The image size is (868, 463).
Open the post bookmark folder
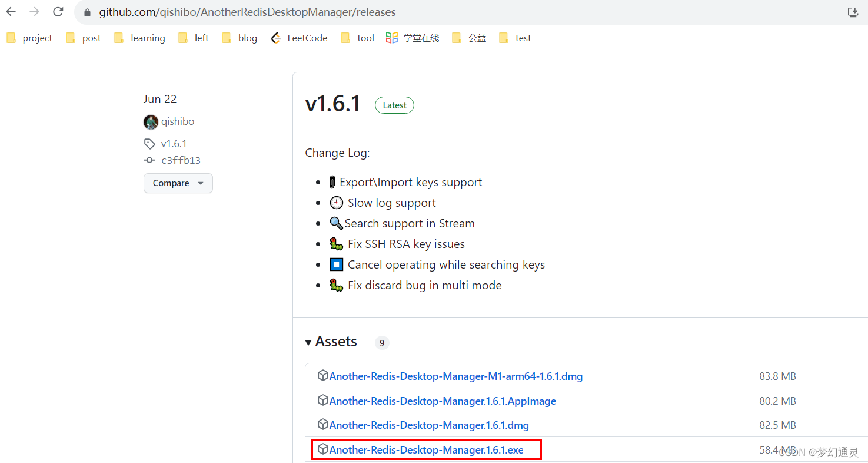84,38
